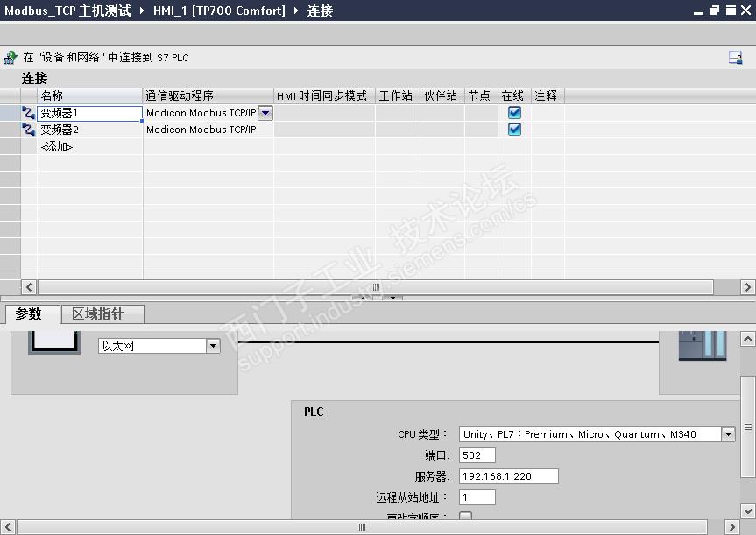Toggle the 更改字顺序 checkbox
This screenshot has height=535, width=756.
tap(466, 516)
